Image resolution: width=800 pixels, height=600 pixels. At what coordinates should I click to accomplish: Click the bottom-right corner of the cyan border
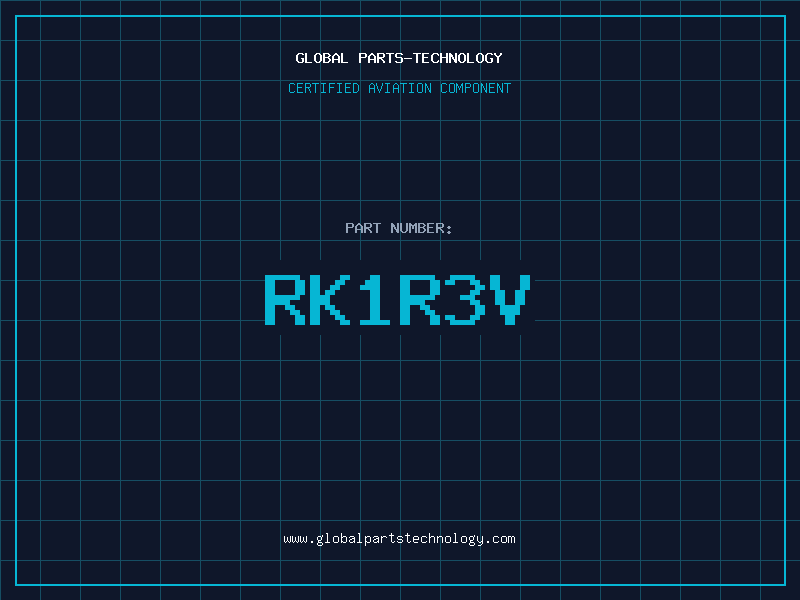click(x=784, y=584)
